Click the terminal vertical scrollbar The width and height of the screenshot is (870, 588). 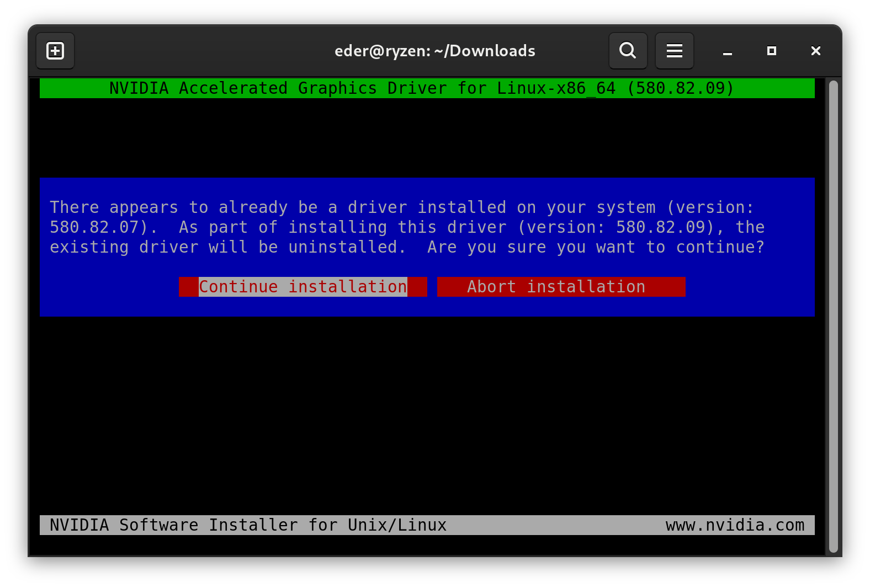click(833, 316)
